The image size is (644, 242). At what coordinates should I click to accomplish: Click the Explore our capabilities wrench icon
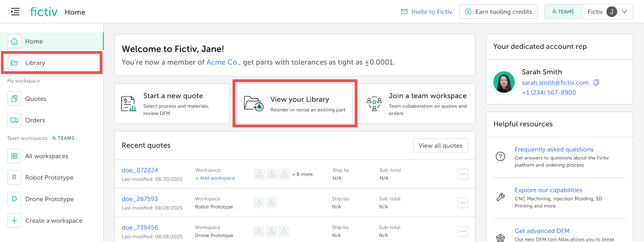500,197
